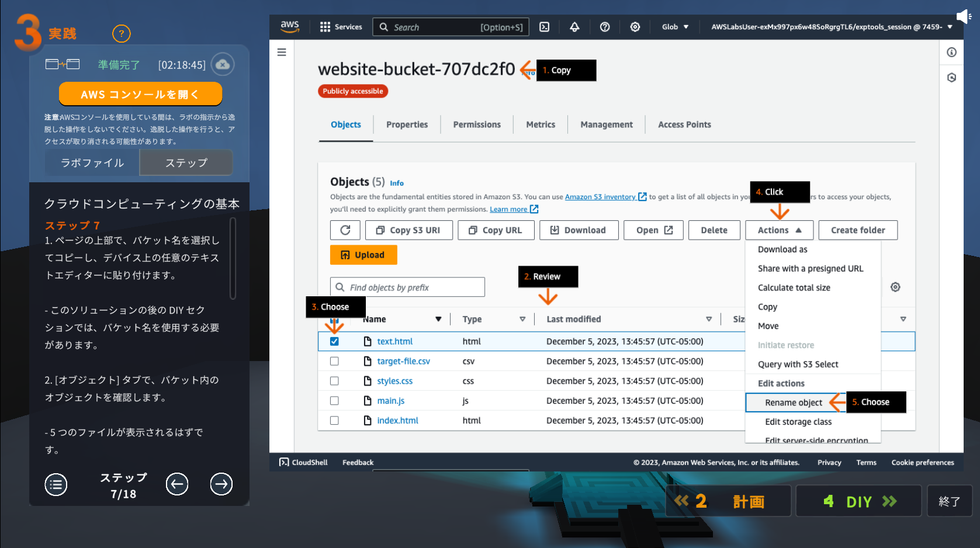Uncheck the text.html checkbox
980x548 pixels.
pos(334,341)
